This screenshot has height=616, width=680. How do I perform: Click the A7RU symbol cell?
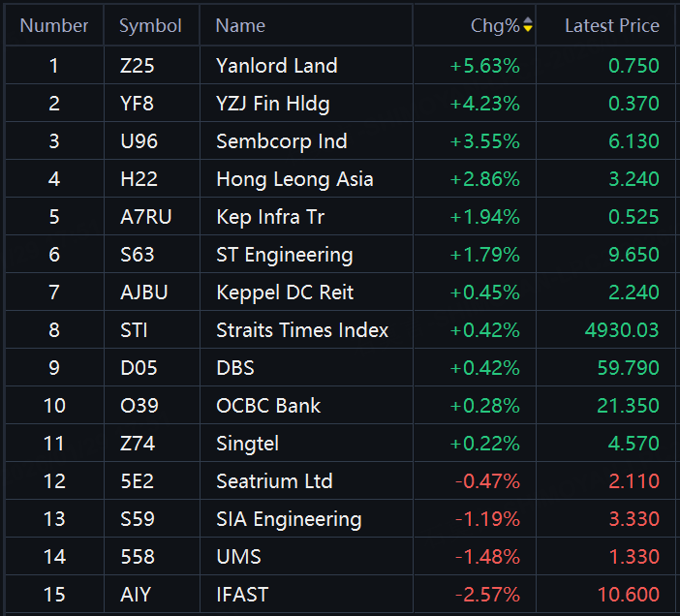tap(145, 217)
